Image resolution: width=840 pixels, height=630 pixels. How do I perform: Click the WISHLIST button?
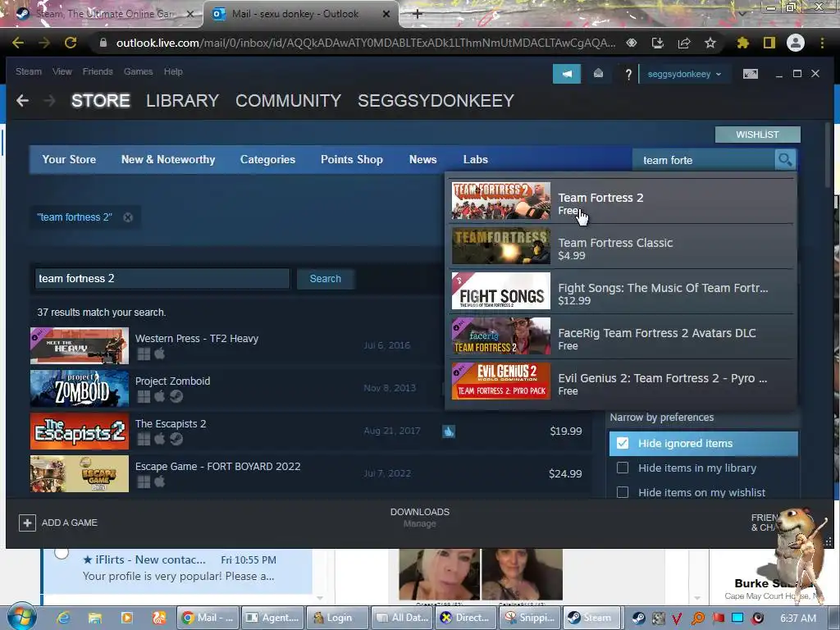(757, 135)
